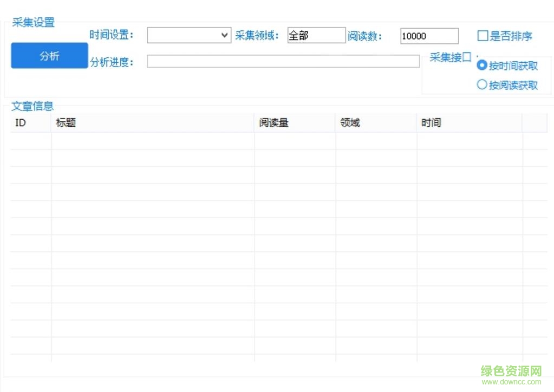Click the 标题 column header
554x392 pixels.
pyautogui.click(x=67, y=123)
